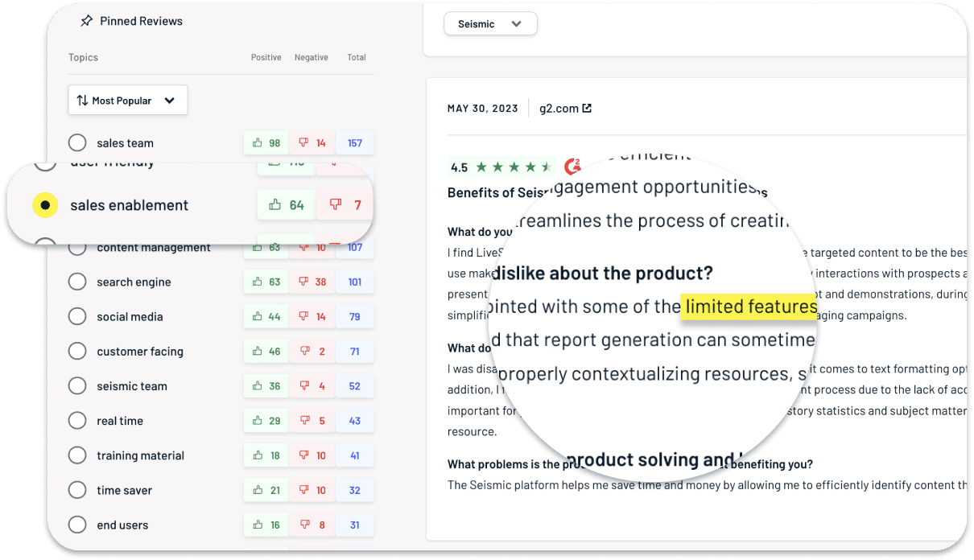
Task: Click the Negative column header
Action: click(x=312, y=57)
